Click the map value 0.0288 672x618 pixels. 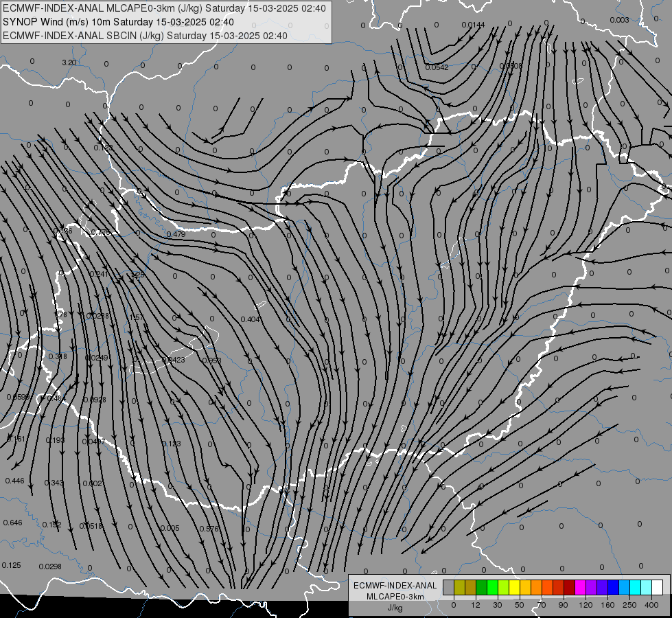[97, 316]
